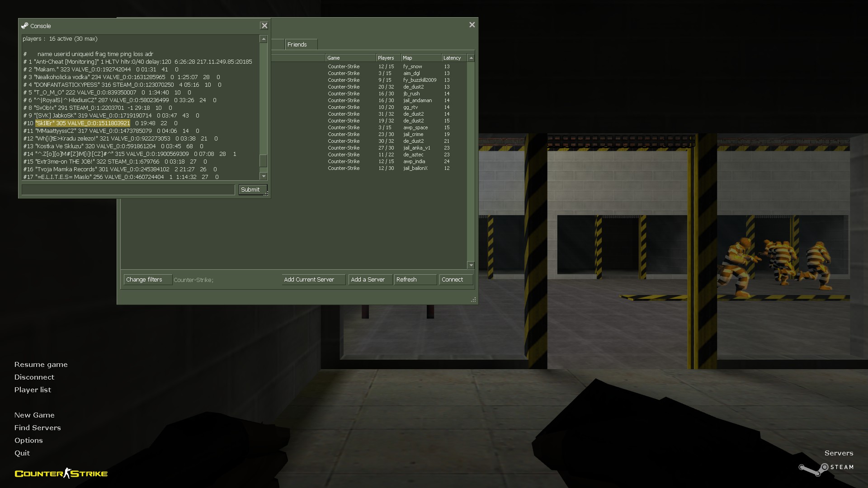
Task: Open the Friends tab
Action: coord(301,44)
